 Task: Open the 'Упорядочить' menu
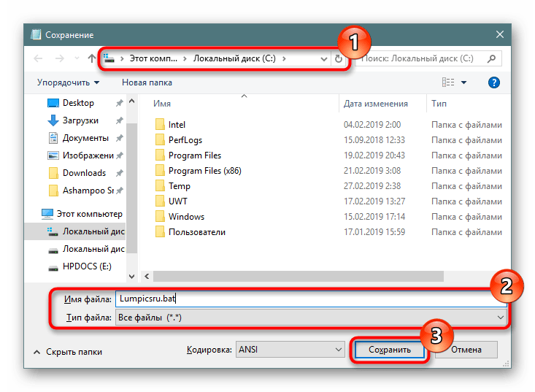(x=68, y=82)
